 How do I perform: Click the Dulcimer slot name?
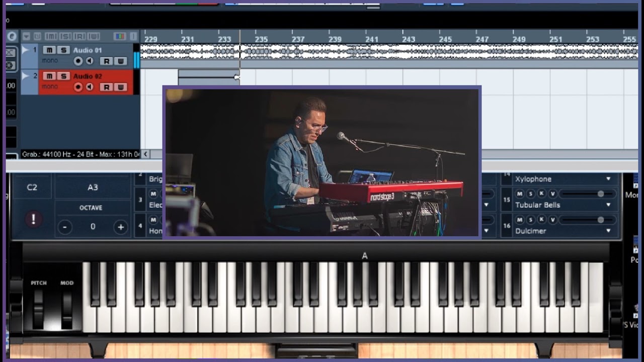point(530,231)
